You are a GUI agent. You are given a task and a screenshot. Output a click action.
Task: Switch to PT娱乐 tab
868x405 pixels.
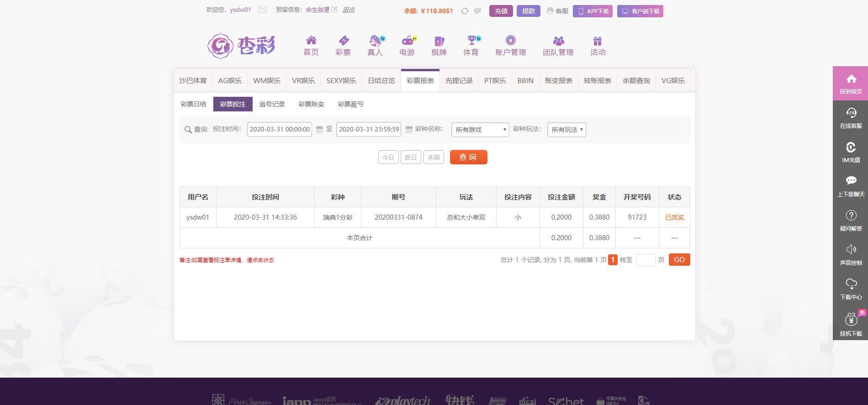(x=495, y=80)
